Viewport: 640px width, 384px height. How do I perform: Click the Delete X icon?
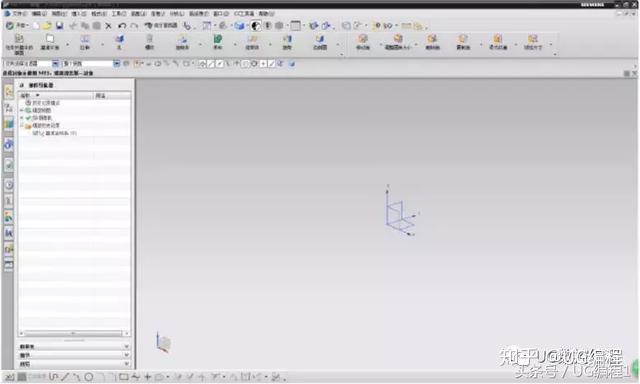point(108,26)
